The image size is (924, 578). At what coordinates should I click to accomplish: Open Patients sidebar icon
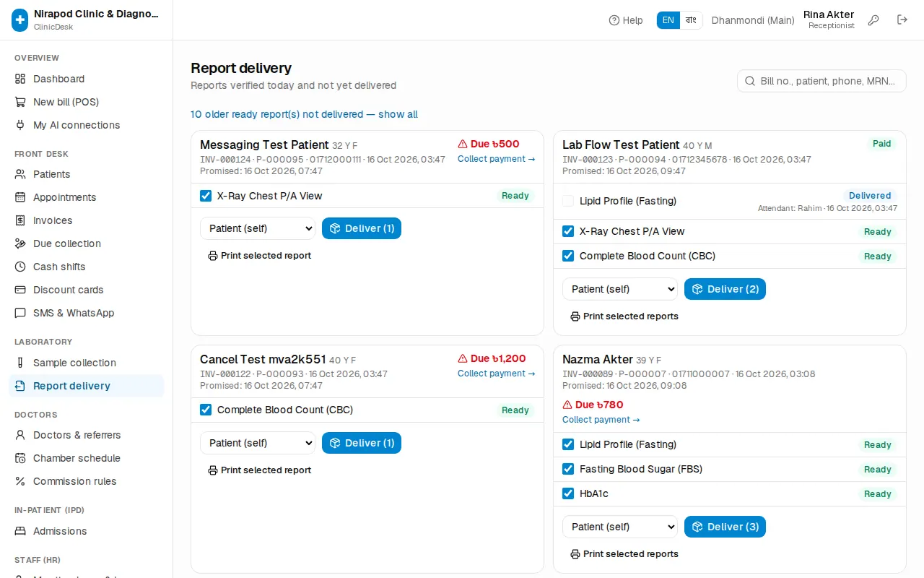[x=20, y=174]
